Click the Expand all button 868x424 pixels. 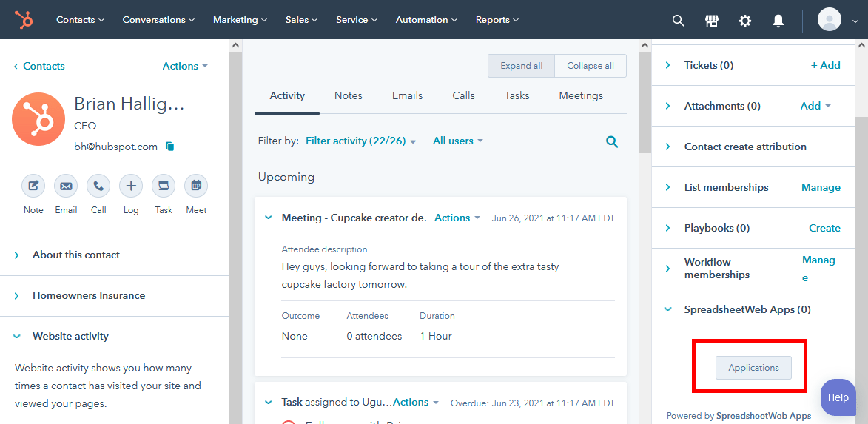click(x=521, y=66)
